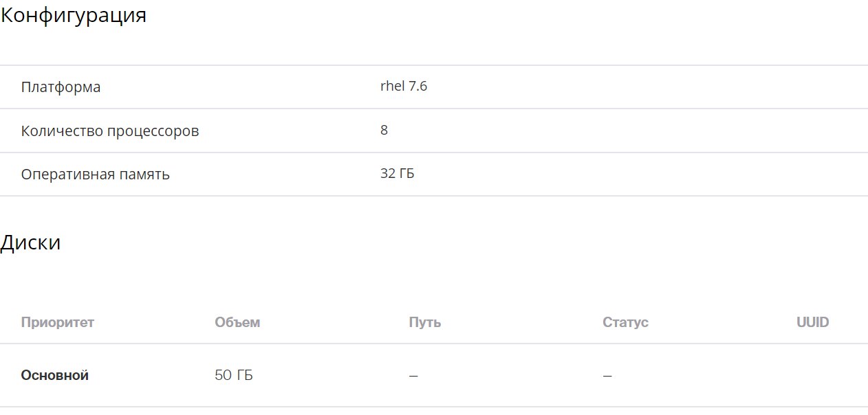868x415 pixels.
Task: Select the Основной disk row
Action: 434,375
